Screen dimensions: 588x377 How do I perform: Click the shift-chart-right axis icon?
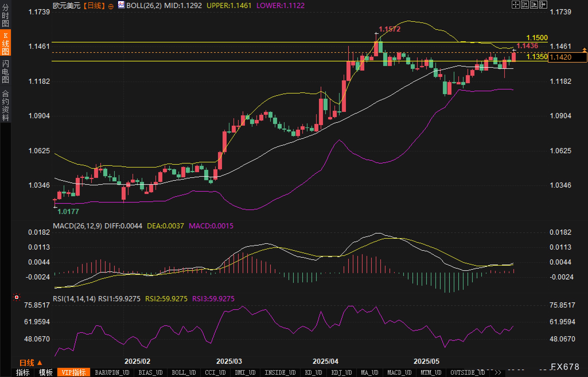pyautogui.click(x=534, y=5)
